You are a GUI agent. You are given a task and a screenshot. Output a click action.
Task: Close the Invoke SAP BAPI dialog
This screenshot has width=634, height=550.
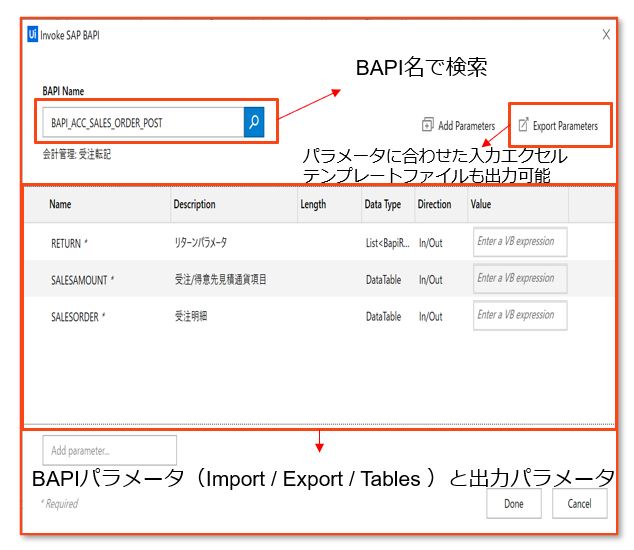(x=606, y=34)
